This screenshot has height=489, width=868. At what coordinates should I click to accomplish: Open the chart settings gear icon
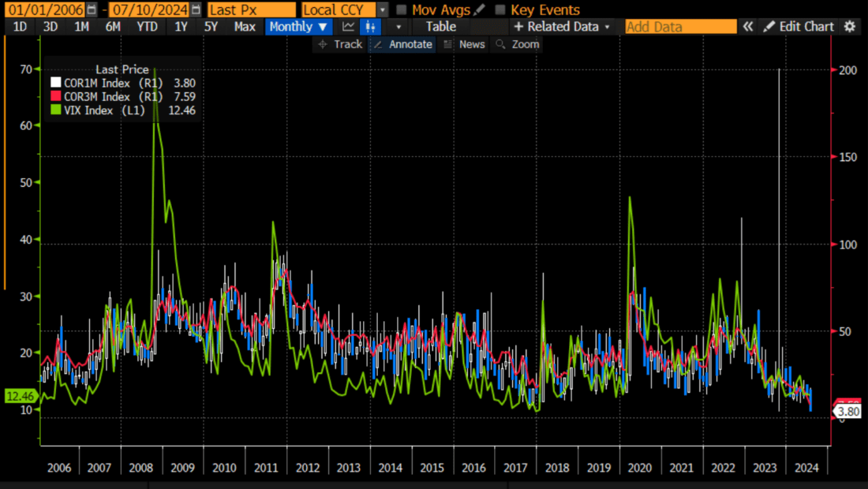pos(849,26)
